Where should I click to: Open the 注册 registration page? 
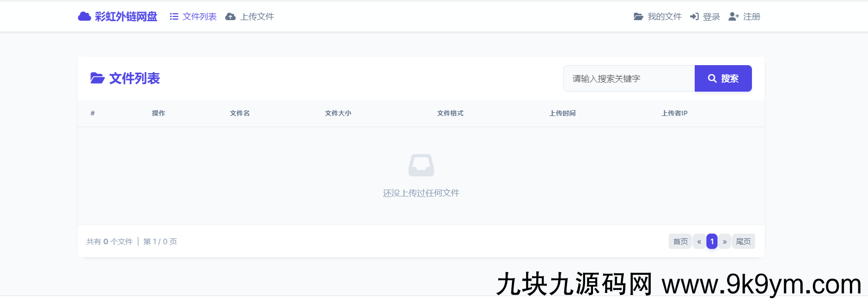pyautogui.click(x=745, y=17)
